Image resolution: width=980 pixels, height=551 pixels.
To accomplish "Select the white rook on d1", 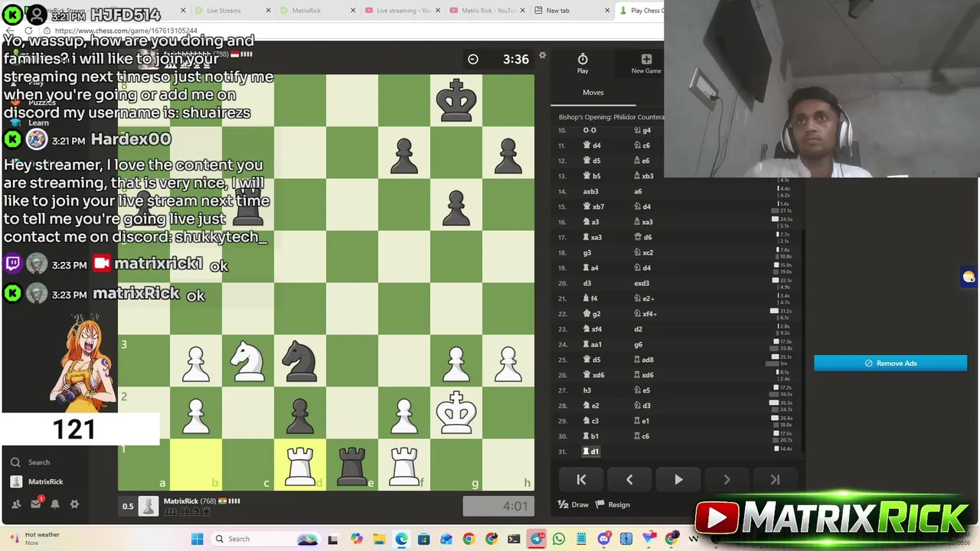I will [300, 465].
